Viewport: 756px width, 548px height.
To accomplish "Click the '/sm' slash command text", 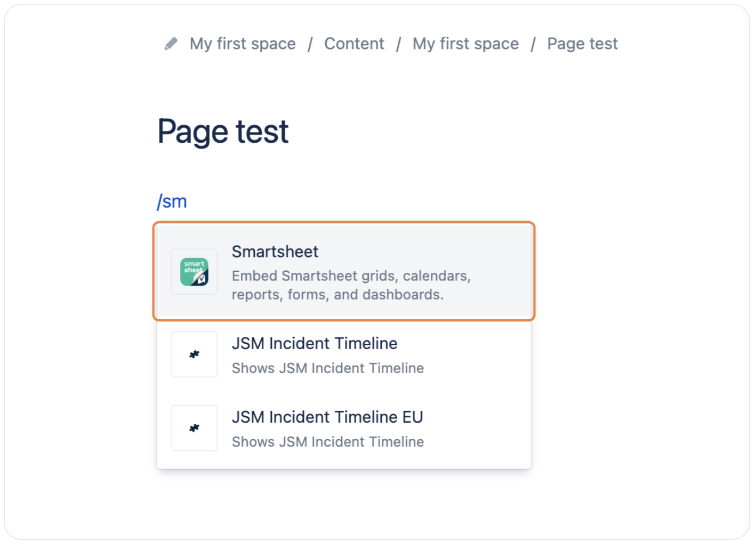I will (x=172, y=202).
